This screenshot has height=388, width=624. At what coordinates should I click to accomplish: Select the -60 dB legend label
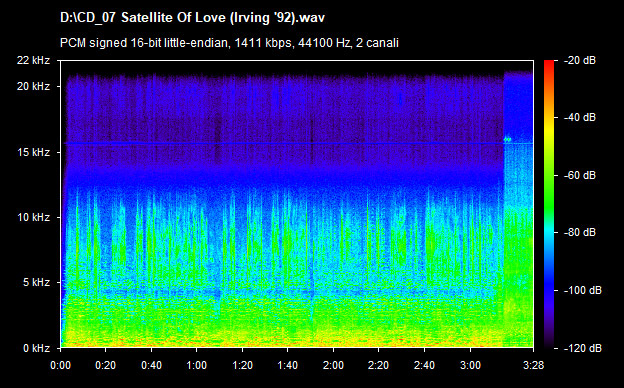point(580,175)
